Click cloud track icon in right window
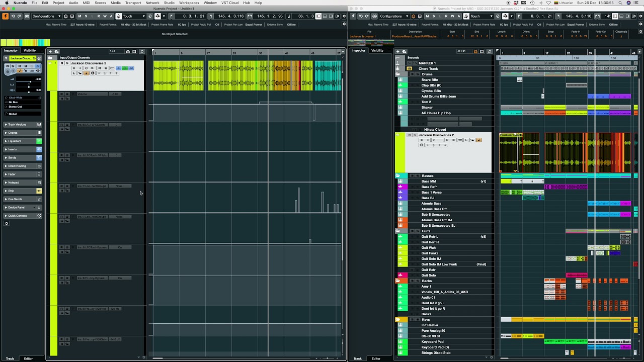This screenshot has height=362, width=644. coord(404,51)
